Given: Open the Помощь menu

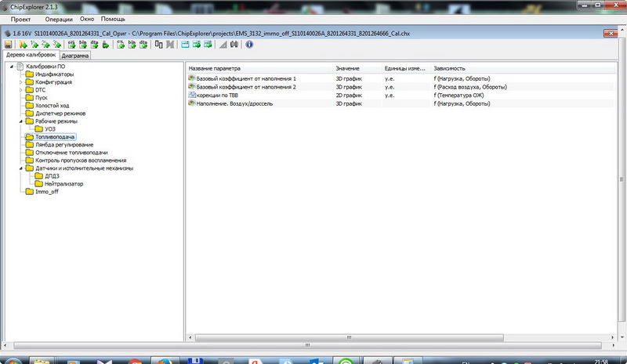Looking at the screenshot, I should (x=112, y=18).
